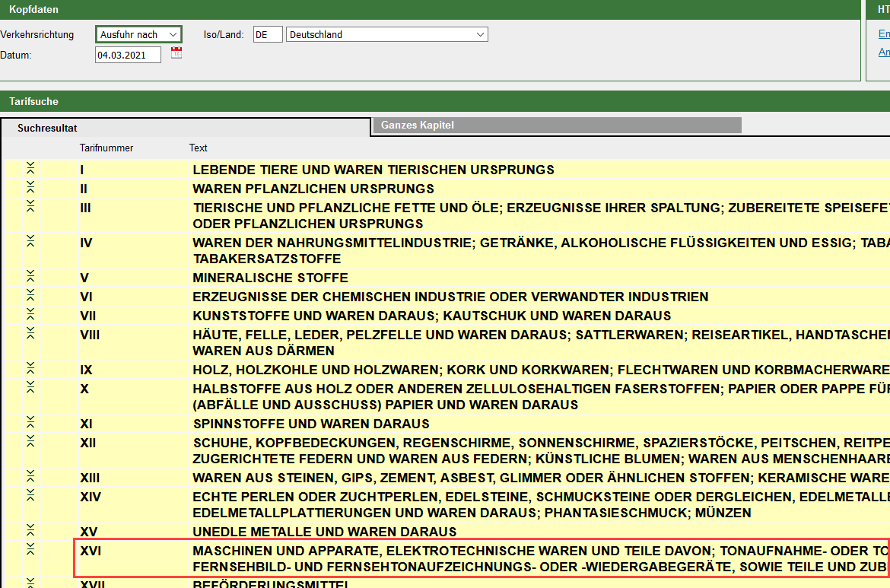Screen dimensions: 890x588
Task: Click the Datum field 04.03.2021
Action: [x=129, y=55]
